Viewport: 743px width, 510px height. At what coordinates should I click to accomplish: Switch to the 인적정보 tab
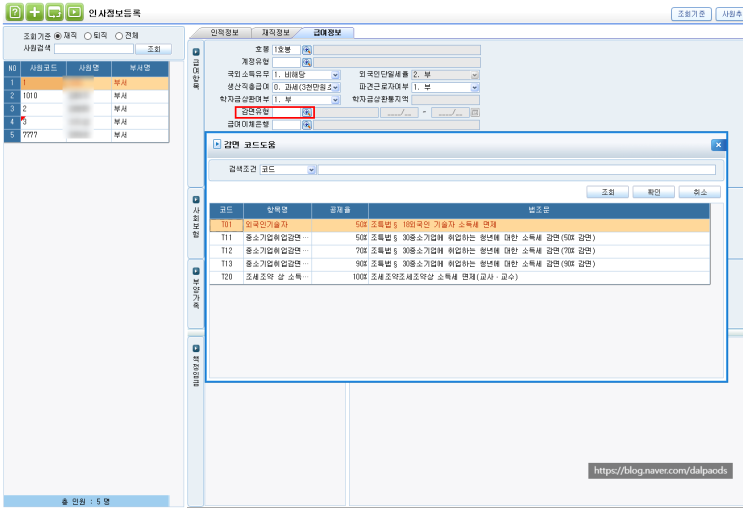tap(225, 33)
